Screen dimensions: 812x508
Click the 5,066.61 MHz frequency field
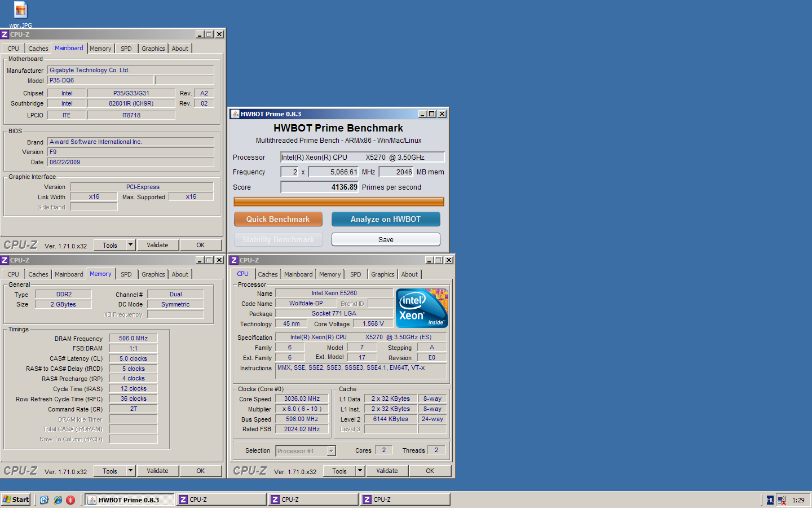pos(333,172)
